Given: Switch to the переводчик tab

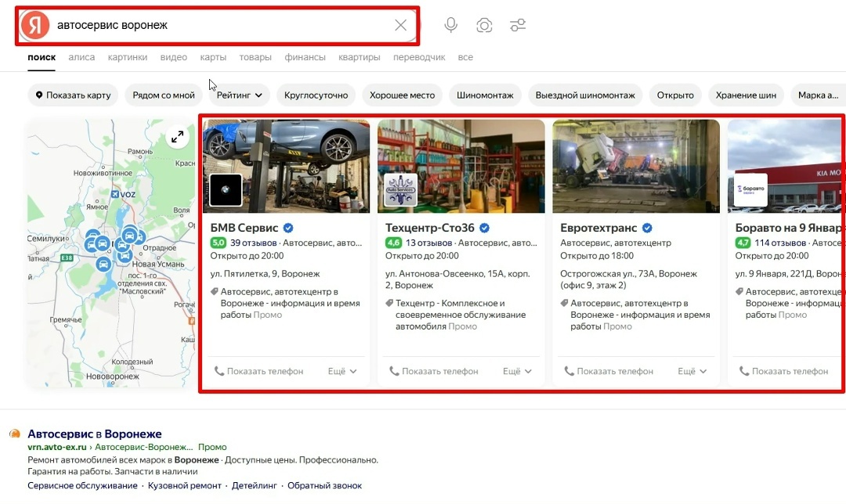Looking at the screenshot, I should click(419, 57).
